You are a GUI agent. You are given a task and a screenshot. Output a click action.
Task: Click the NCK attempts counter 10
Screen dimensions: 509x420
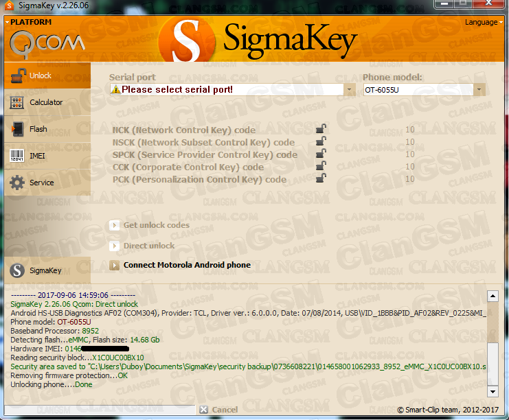[410, 130]
